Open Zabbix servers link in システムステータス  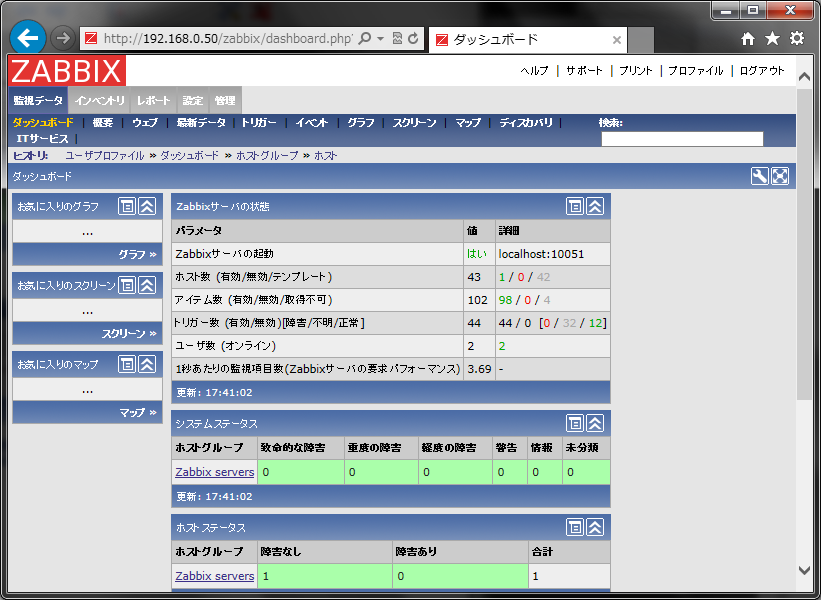pos(215,472)
